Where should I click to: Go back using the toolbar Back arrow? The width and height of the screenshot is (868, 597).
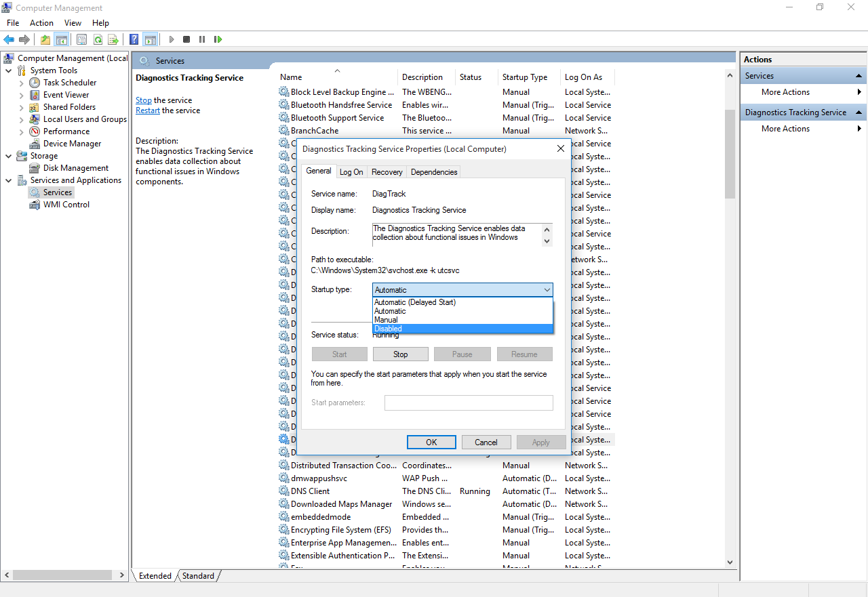(9, 39)
